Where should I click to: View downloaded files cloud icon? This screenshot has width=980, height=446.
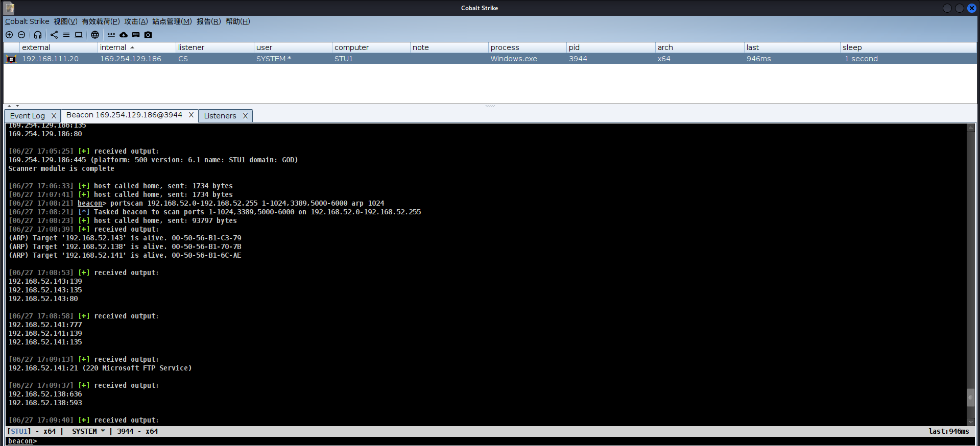coord(124,35)
